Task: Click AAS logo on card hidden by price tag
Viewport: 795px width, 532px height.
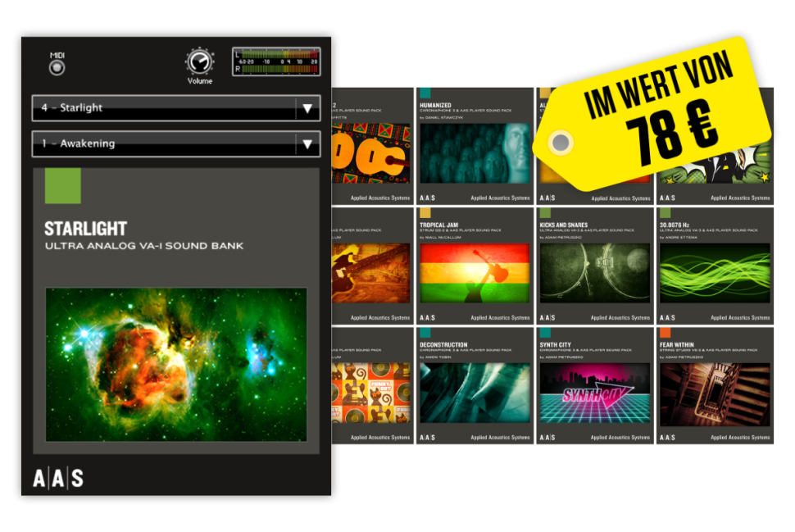Action: click(x=547, y=198)
